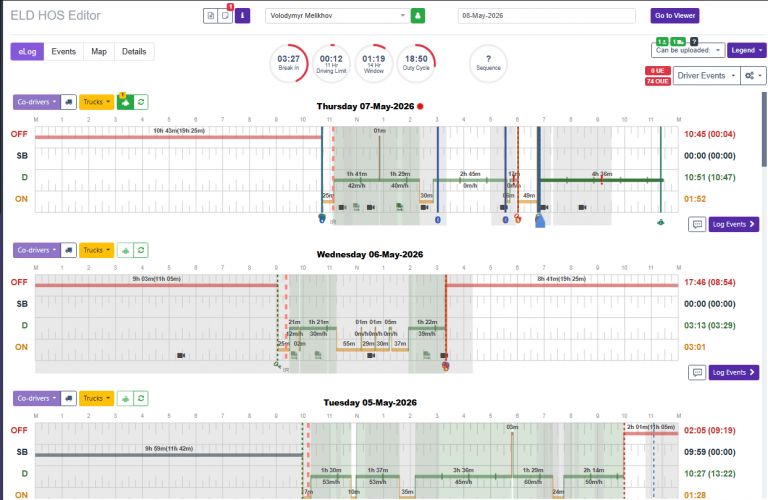This screenshot has width=768, height=500.
Task: Click green upload icon for Thursday 07-May
Action: pyautogui.click(x=125, y=102)
